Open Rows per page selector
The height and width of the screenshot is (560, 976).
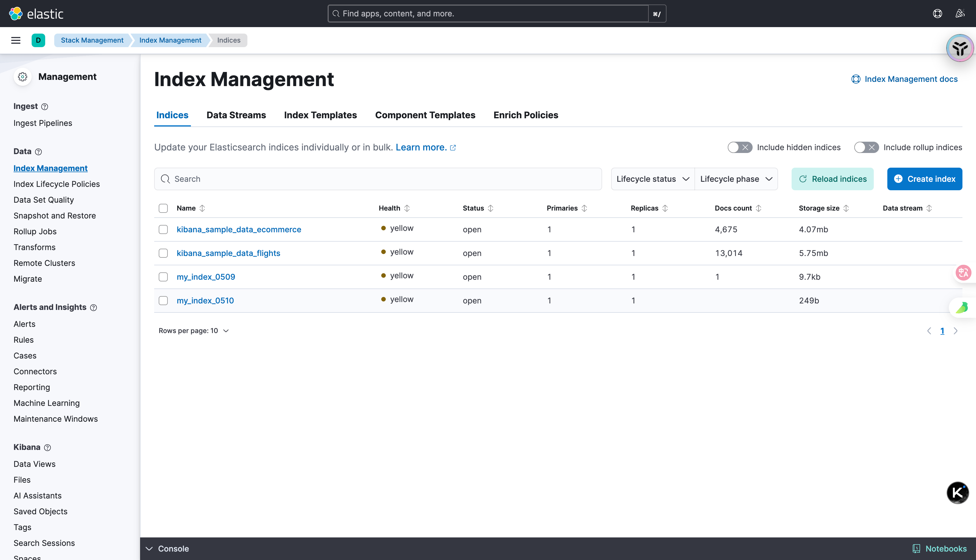tap(193, 331)
